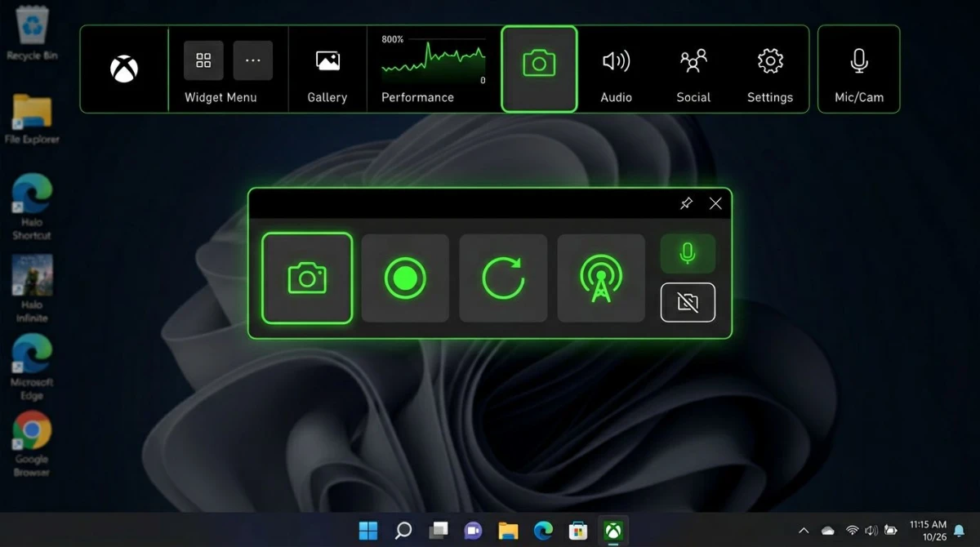Click the Windows Start button
This screenshot has width=980, height=547.
pos(368,531)
